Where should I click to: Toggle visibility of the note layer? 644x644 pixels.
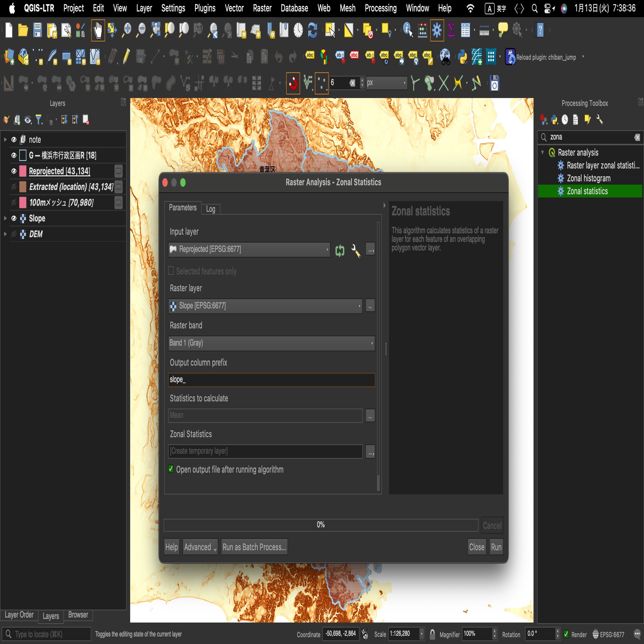tap(14, 140)
